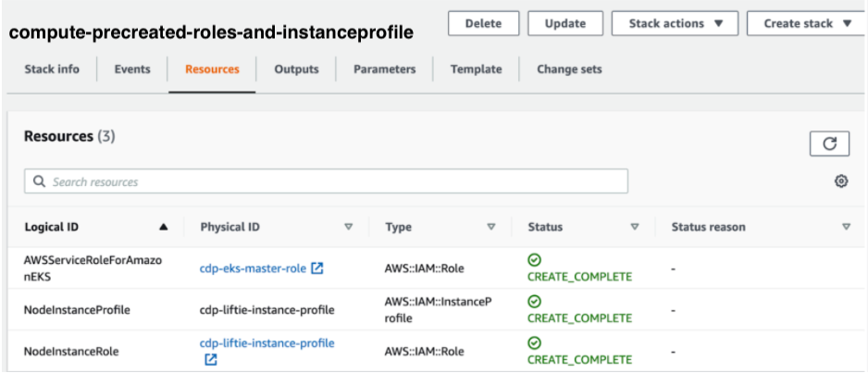Open resources table settings gear
The image size is (868, 373).
pos(841,181)
